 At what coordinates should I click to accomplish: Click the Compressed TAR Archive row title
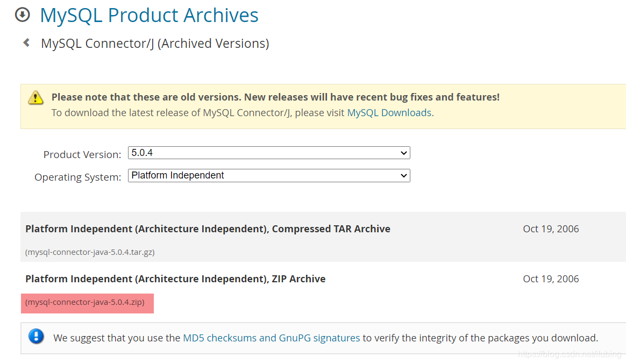click(208, 229)
